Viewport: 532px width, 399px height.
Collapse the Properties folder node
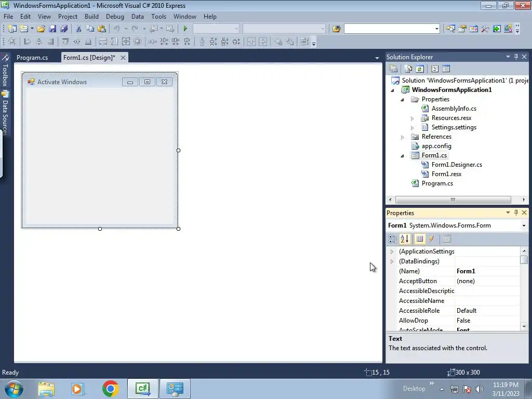coord(403,99)
